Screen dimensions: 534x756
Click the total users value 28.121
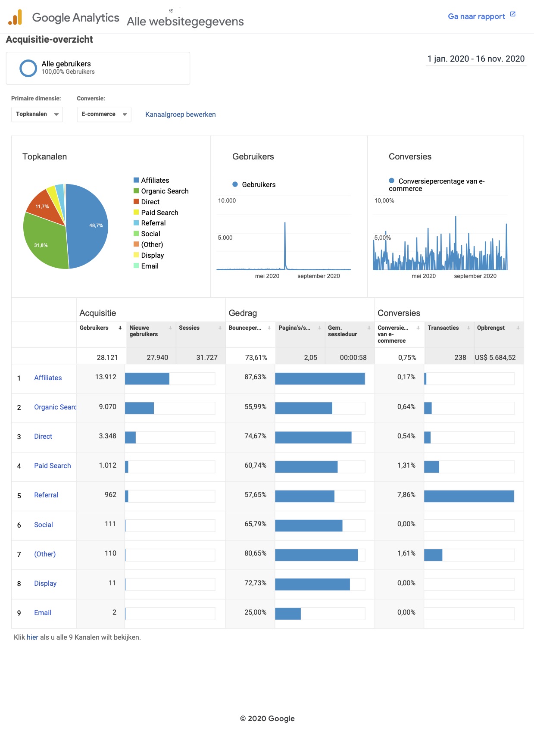(107, 358)
